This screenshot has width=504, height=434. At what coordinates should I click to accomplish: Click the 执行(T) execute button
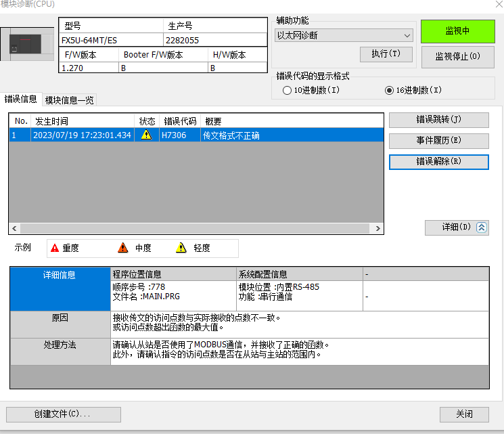(x=386, y=54)
